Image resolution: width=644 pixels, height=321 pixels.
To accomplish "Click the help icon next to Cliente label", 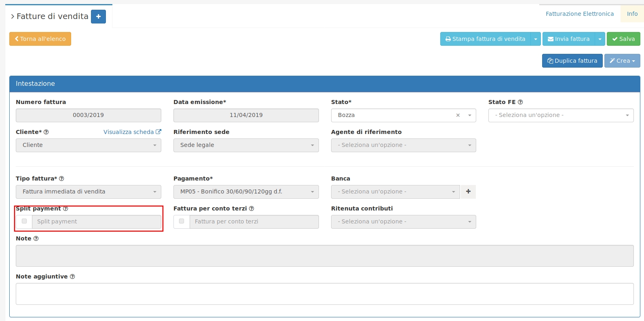I will 46,132.
